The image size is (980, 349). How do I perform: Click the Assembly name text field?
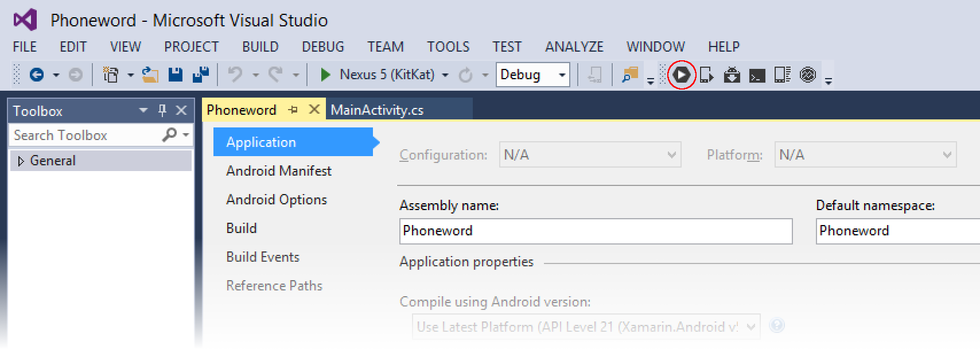595,231
